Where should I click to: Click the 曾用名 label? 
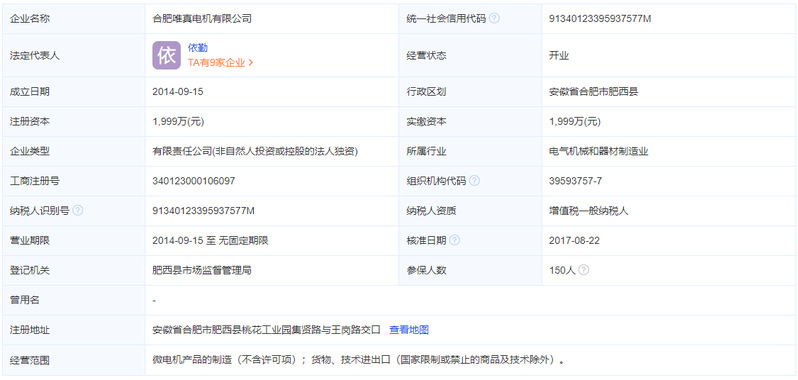click(24, 300)
